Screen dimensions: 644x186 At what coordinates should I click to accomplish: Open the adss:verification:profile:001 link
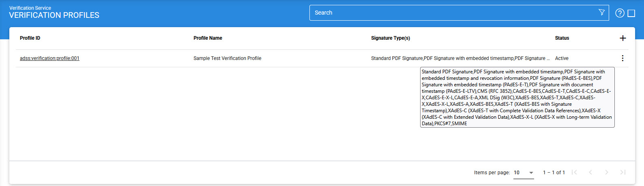coord(49,58)
